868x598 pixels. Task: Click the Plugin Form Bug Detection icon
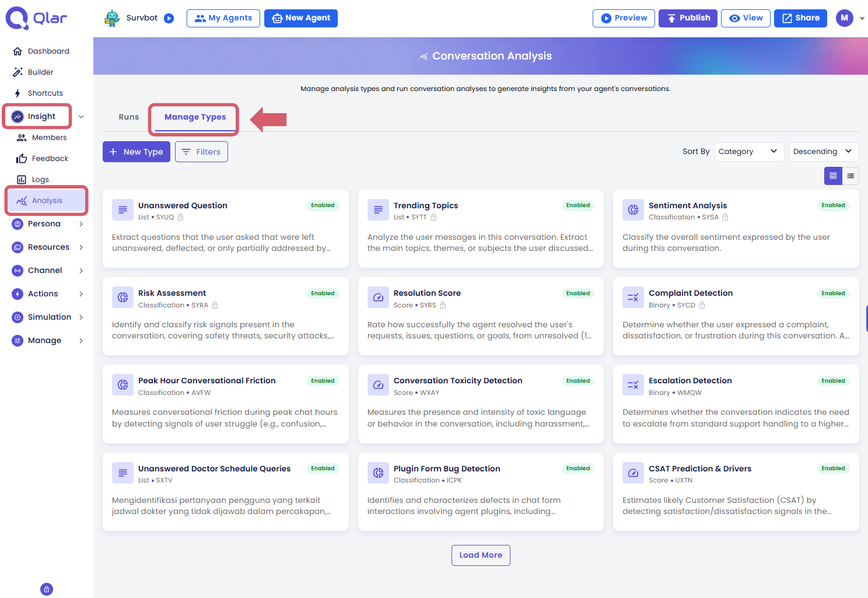(x=378, y=473)
